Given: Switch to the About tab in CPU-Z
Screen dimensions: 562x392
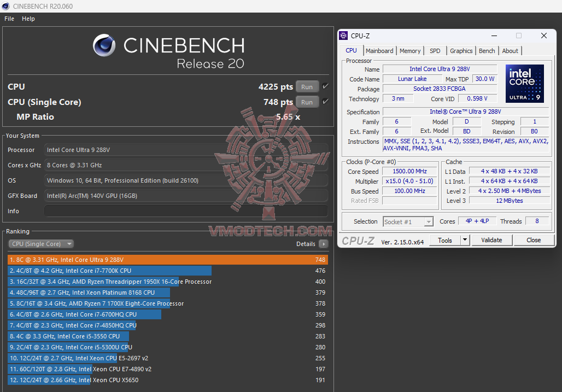Looking at the screenshot, I should (510, 51).
